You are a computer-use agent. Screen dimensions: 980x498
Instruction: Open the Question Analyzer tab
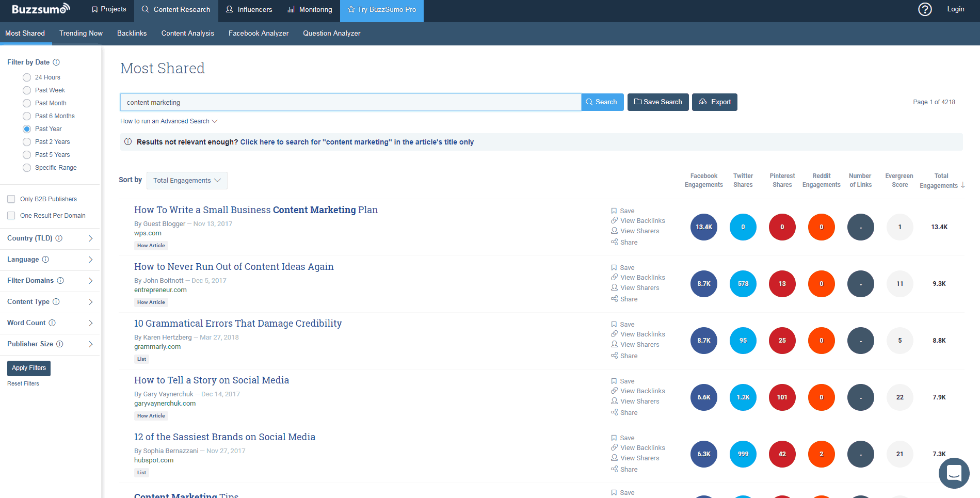tap(332, 33)
